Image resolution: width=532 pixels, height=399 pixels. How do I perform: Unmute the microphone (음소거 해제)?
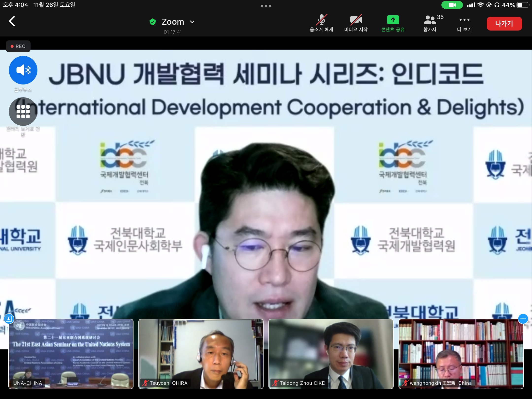pos(321,23)
